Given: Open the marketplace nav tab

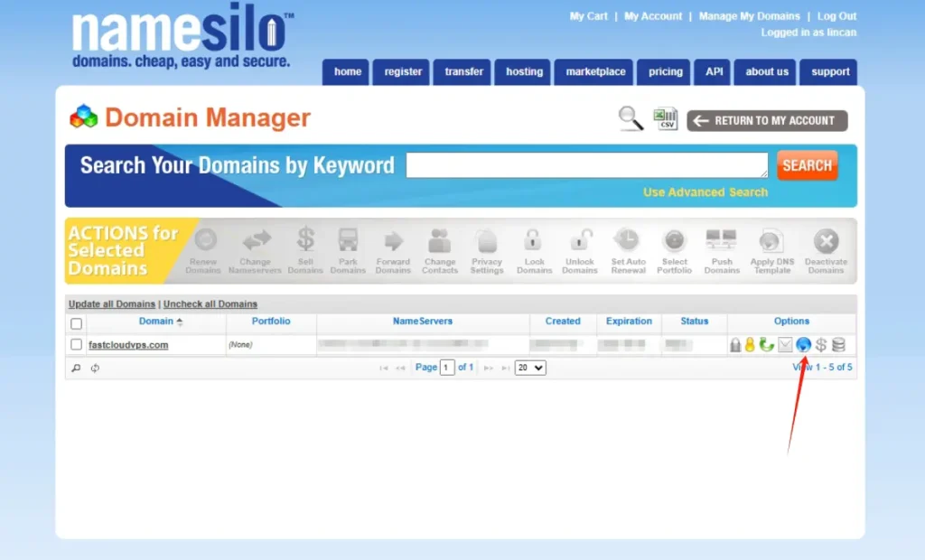Looking at the screenshot, I should tap(594, 72).
